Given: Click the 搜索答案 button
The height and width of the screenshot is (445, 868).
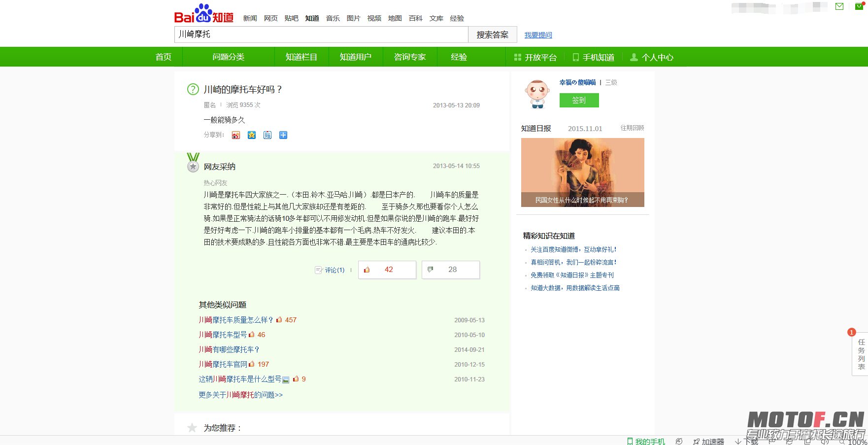Looking at the screenshot, I should (x=493, y=34).
